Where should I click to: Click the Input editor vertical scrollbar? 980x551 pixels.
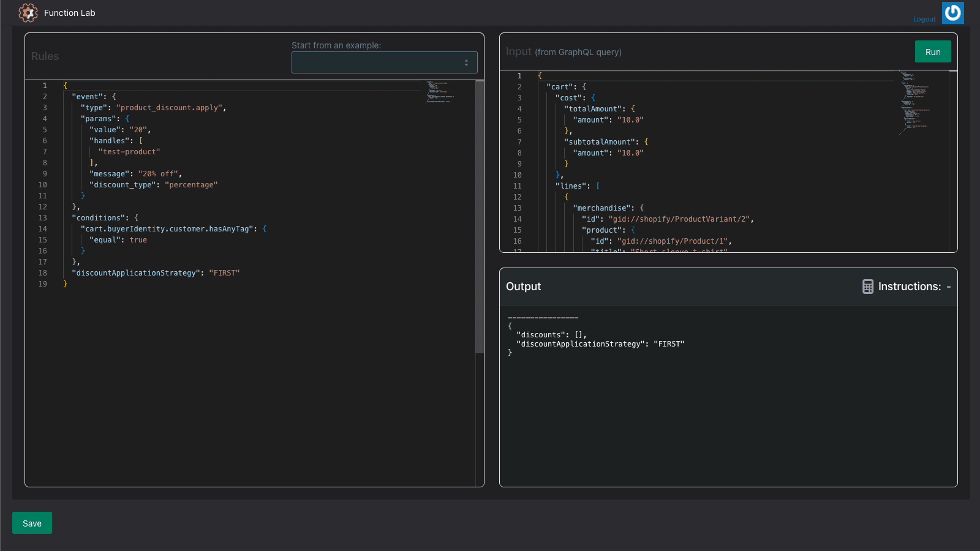(x=953, y=159)
